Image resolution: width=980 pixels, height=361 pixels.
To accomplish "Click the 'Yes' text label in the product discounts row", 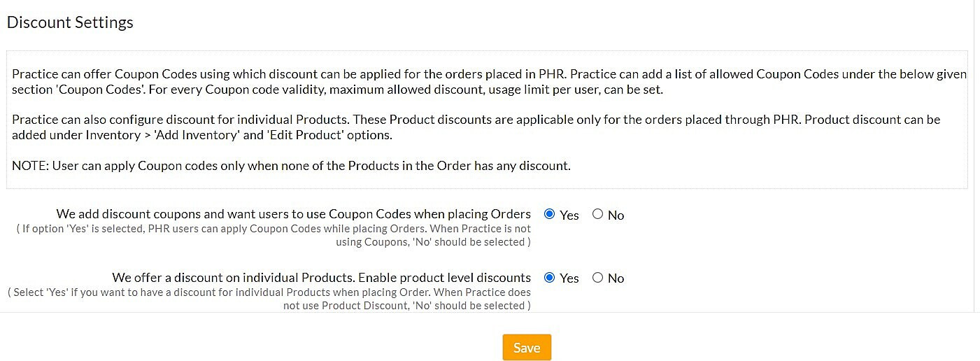I will click(x=569, y=278).
